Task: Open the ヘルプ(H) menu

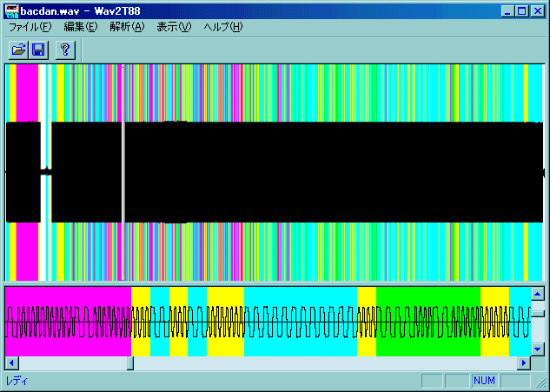Action: click(x=222, y=28)
